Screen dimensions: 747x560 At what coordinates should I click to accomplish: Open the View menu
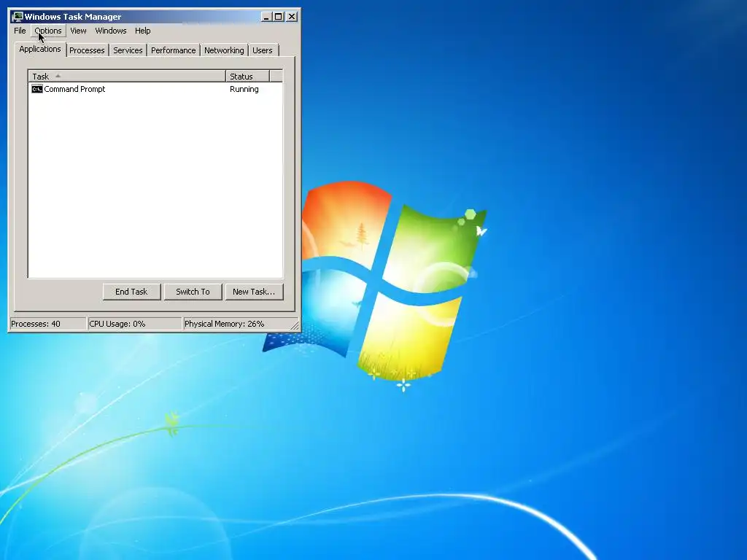(x=78, y=31)
